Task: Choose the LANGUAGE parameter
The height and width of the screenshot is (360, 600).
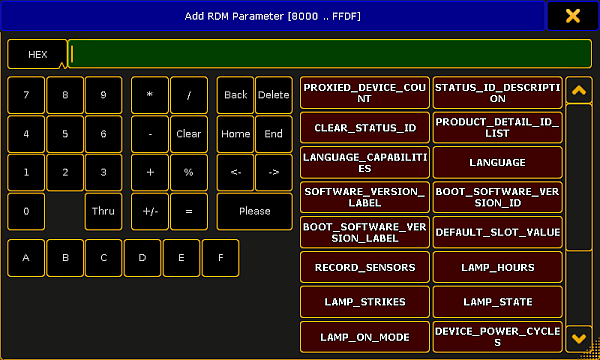Action: pos(497,162)
